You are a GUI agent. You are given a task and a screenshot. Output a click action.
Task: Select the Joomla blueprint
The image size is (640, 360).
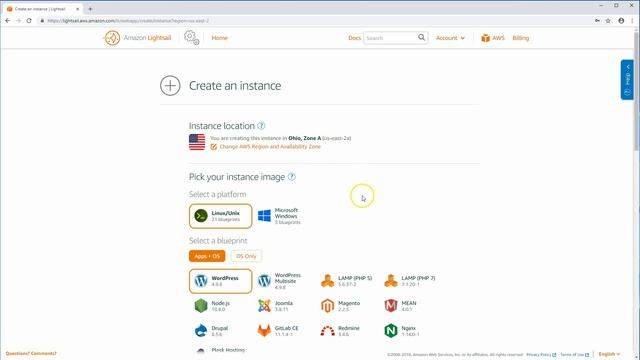276,306
